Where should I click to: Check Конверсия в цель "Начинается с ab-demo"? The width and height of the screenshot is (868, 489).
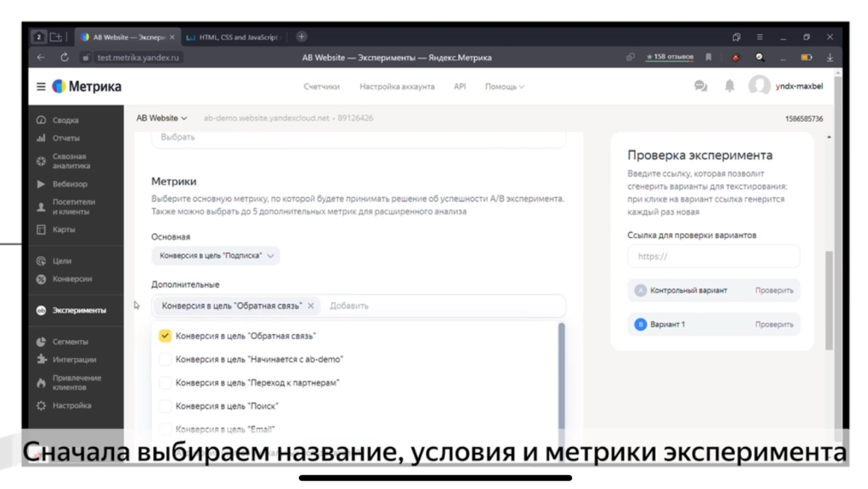pyautogui.click(x=165, y=359)
